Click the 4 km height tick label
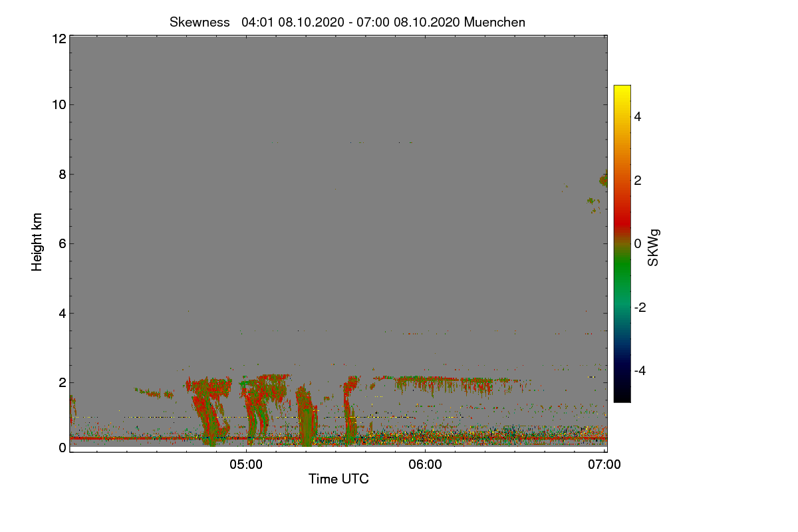 tap(61, 313)
